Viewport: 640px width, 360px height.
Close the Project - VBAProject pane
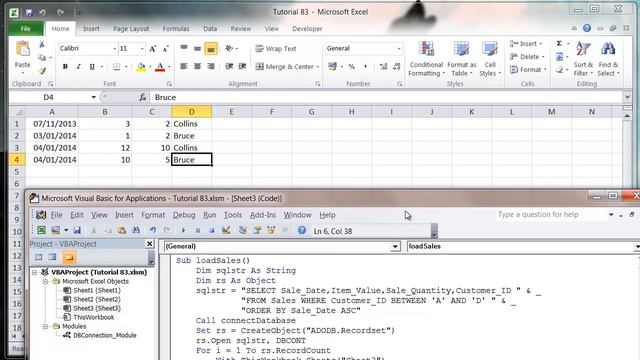150,244
